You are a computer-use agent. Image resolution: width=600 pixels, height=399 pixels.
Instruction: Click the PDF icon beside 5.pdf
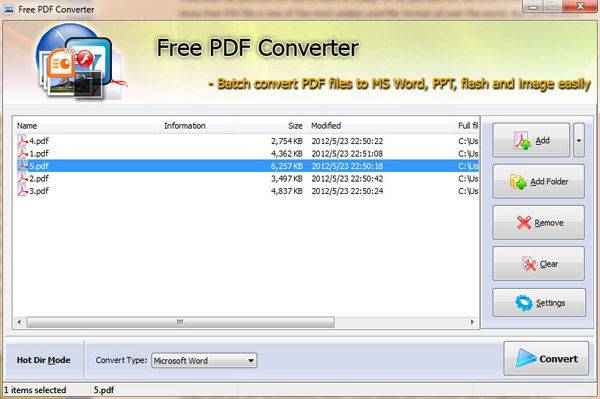coord(23,166)
